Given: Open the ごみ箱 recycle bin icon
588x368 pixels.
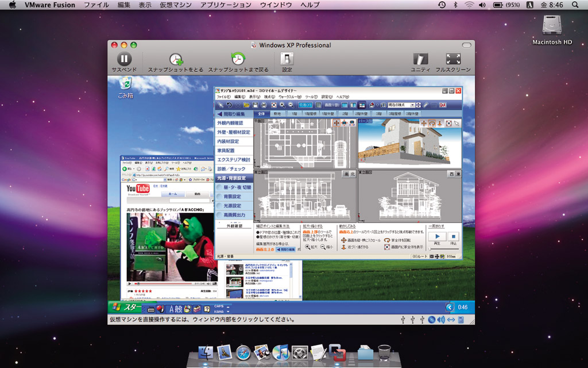Looking at the screenshot, I should (x=126, y=88).
